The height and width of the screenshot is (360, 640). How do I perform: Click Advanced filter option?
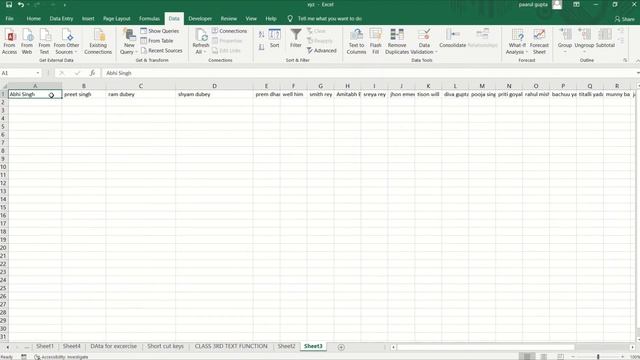point(322,51)
